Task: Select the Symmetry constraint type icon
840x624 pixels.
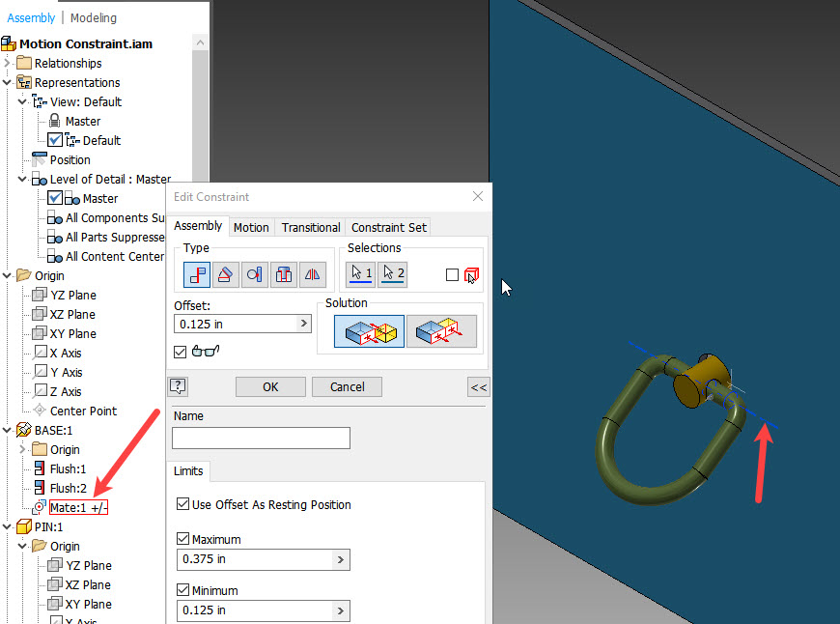Action: pos(311,274)
